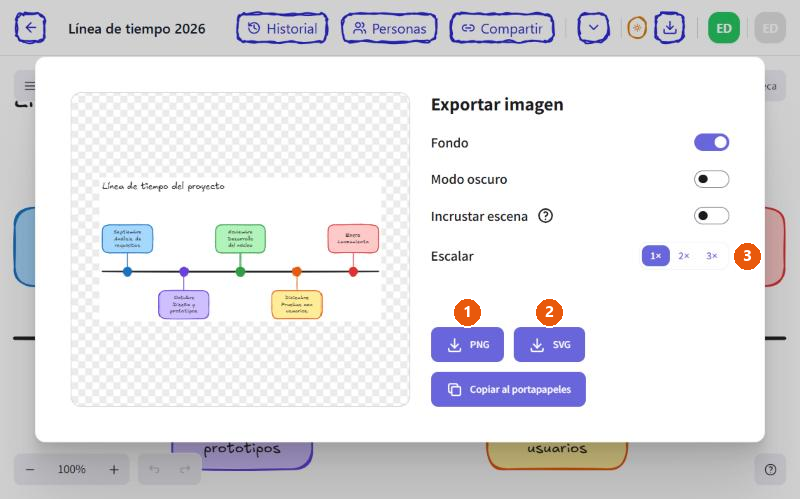Zoom out with the minus button

pyautogui.click(x=30, y=469)
